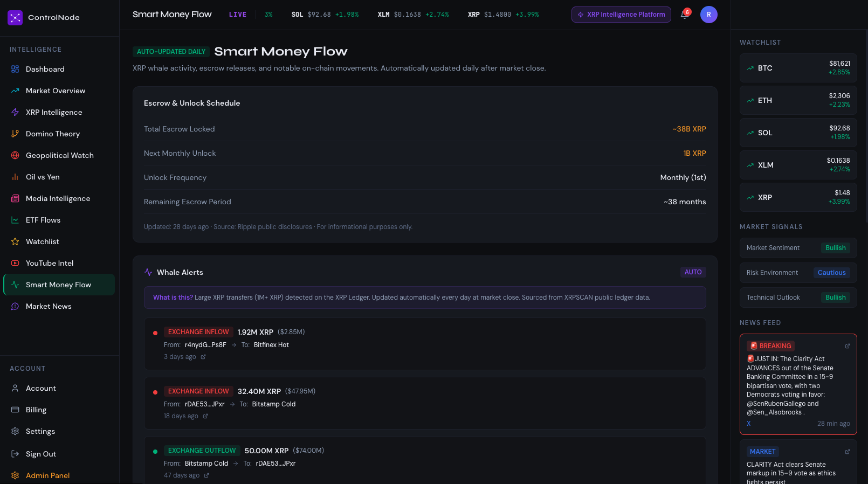This screenshot has height=484, width=868.
Task: Open the notifications bell
Action: point(685,15)
